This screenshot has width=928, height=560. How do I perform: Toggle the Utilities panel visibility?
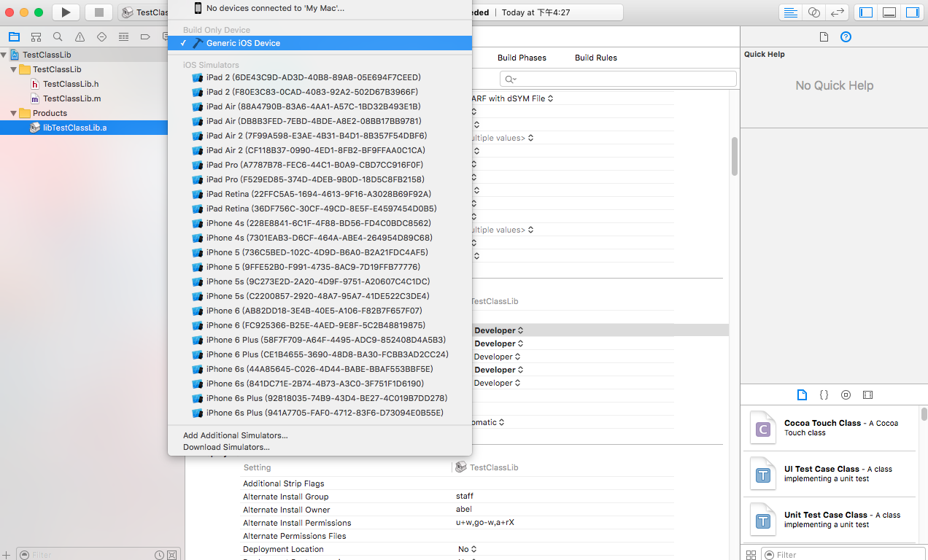pos(912,12)
